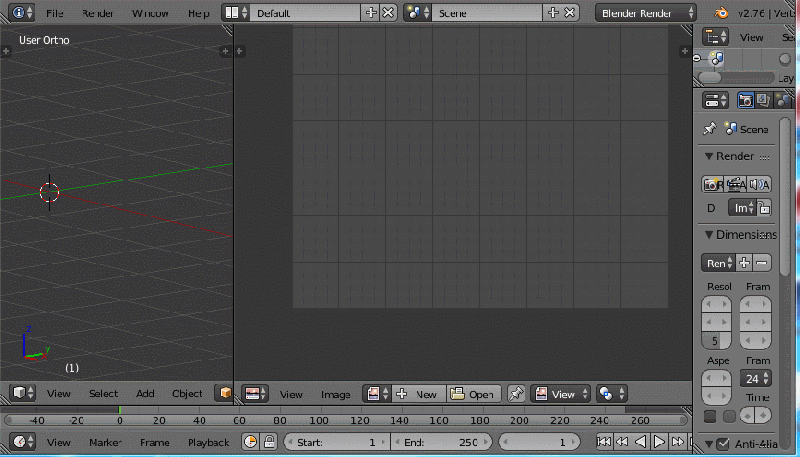Open the draw channels dropdown in image editor

pyautogui.click(x=612, y=394)
